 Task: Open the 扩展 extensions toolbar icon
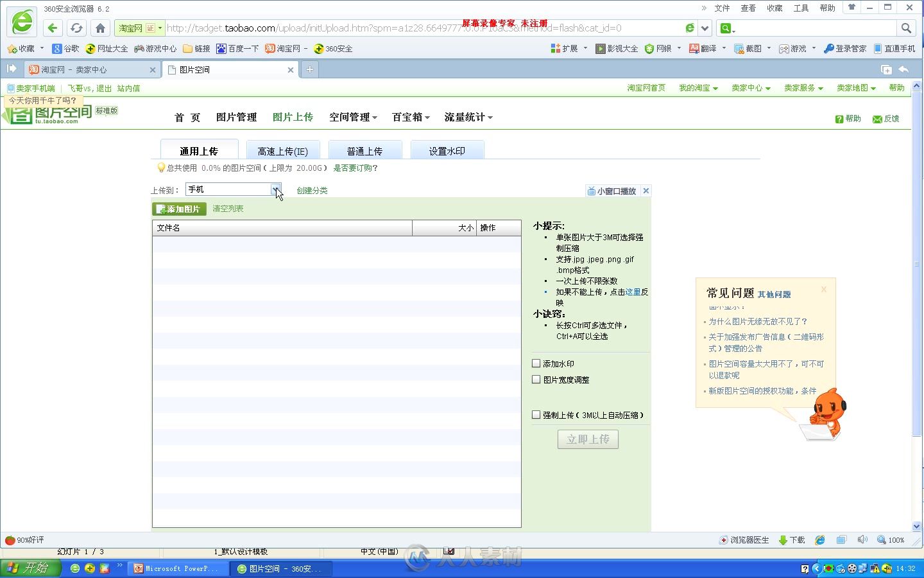pos(565,49)
